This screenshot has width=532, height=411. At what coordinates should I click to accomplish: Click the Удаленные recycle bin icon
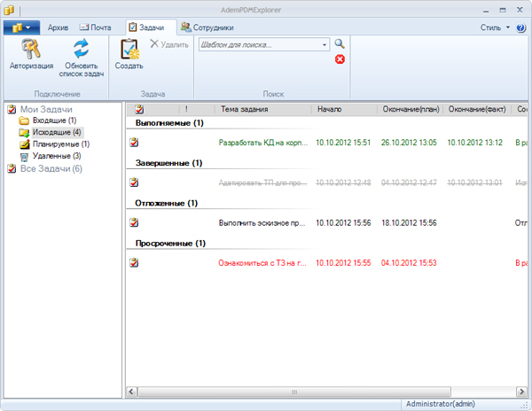(24, 156)
